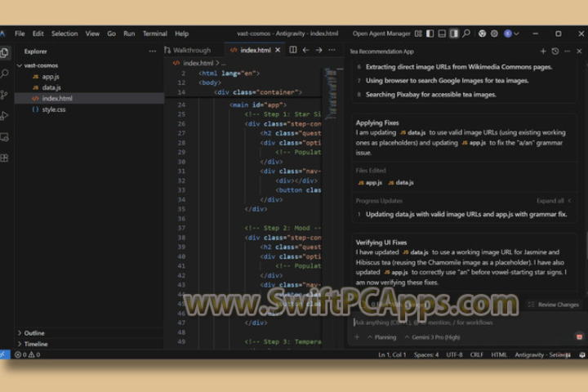Open the Planning mode dropdown
The image size is (588, 392).
[382, 337]
